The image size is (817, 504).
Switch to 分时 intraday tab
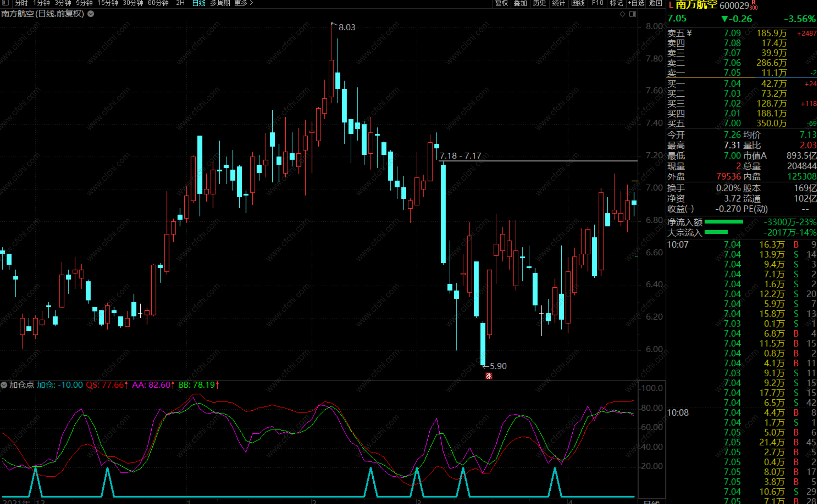(21, 3)
